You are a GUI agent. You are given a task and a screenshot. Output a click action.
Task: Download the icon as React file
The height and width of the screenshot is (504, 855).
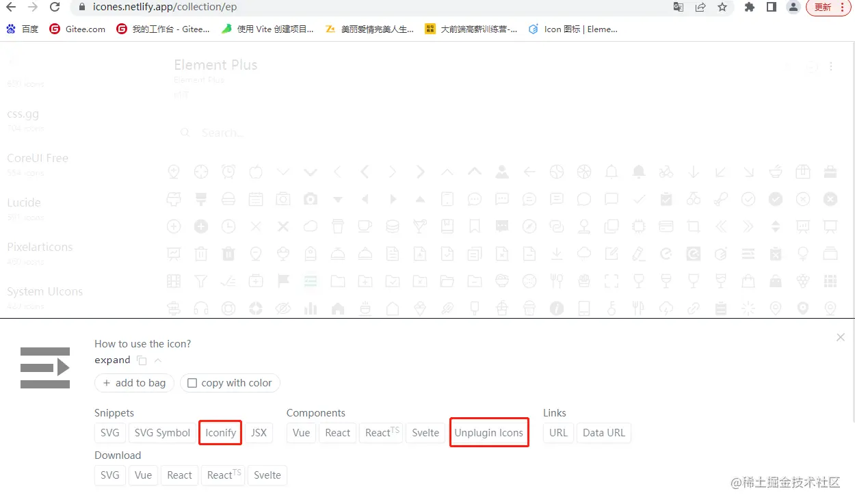[x=179, y=475]
